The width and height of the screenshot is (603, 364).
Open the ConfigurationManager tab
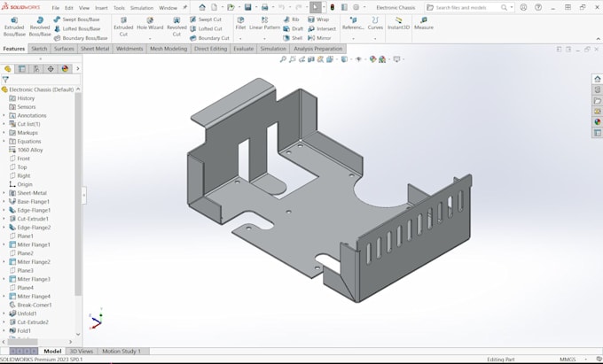point(36,69)
